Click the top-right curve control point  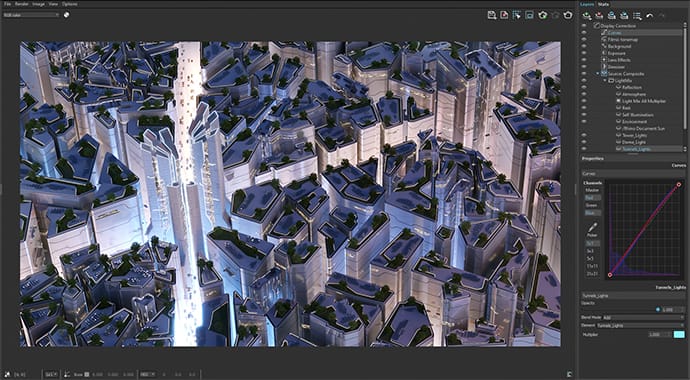point(679,184)
